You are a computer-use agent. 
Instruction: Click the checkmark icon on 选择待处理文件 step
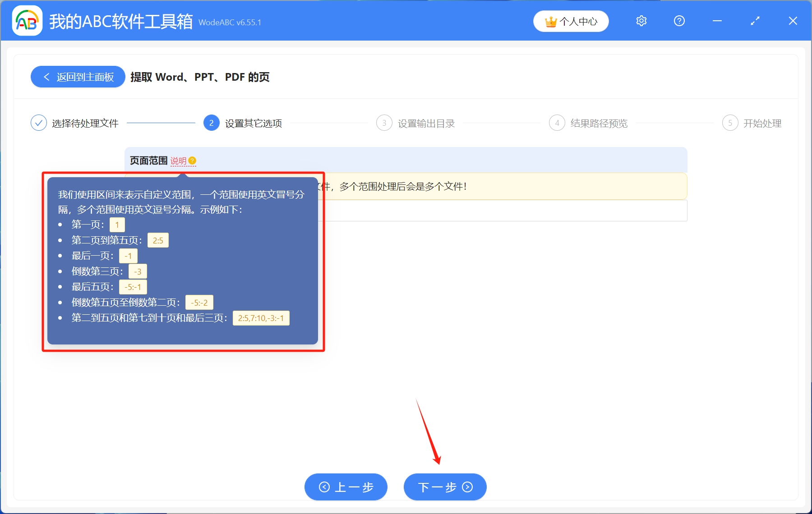click(x=39, y=123)
